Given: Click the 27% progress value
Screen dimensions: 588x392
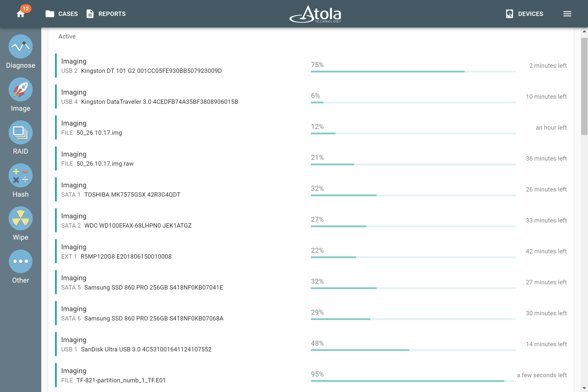Looking at the screenshot, I should click(317, 219).
